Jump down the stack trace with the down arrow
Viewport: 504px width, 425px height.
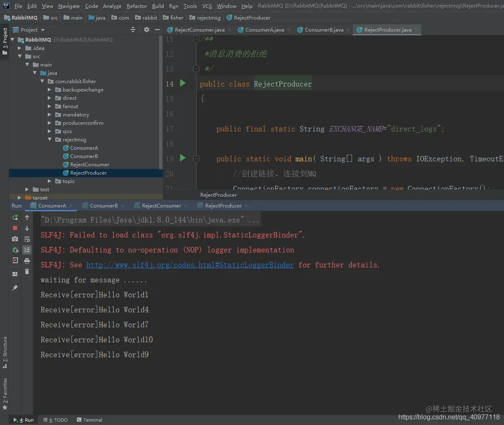click(x=27, y=228)
